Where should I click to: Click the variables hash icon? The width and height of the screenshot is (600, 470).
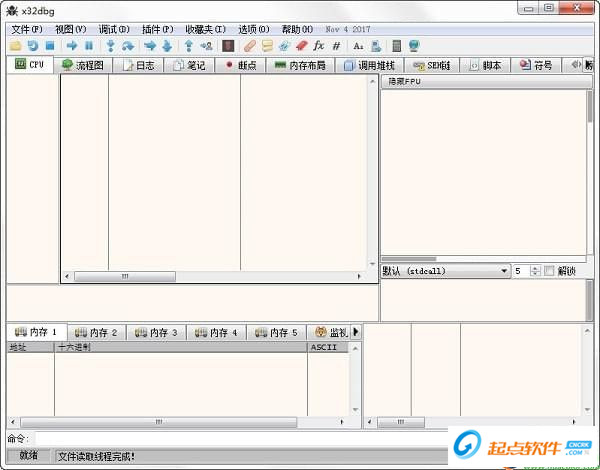point(336,46)
